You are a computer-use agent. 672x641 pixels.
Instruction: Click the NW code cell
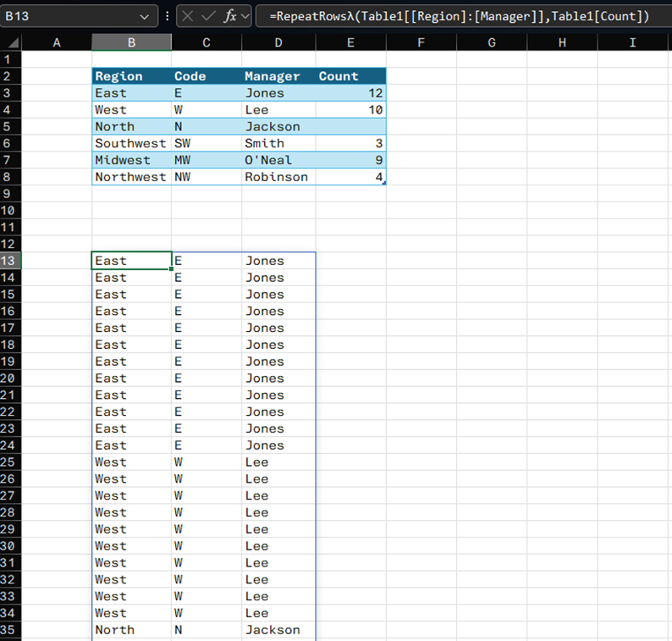(207, 177)
